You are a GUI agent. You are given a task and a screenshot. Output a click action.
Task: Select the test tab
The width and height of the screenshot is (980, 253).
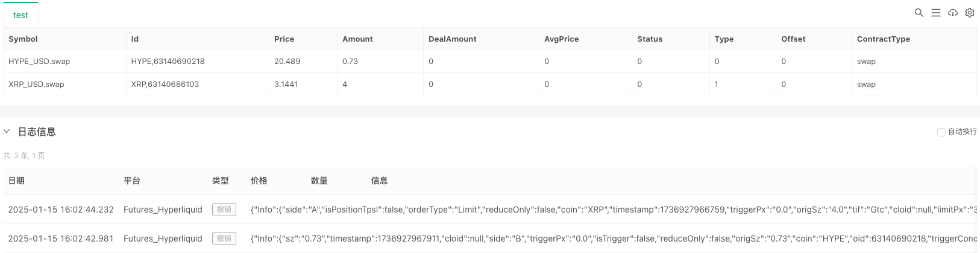pos(20,15)
